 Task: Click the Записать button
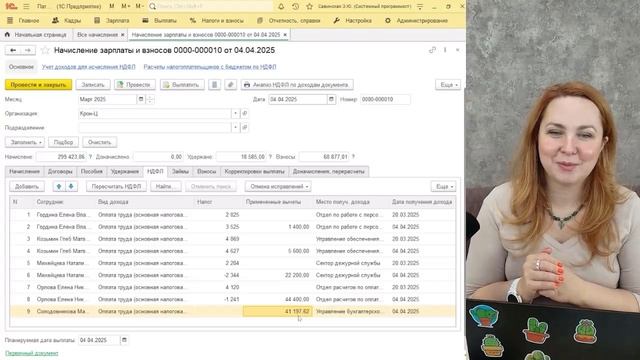93,85
